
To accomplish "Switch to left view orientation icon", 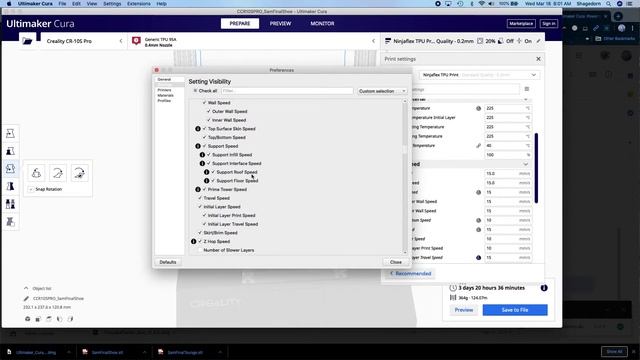I will tap(60, 319).
